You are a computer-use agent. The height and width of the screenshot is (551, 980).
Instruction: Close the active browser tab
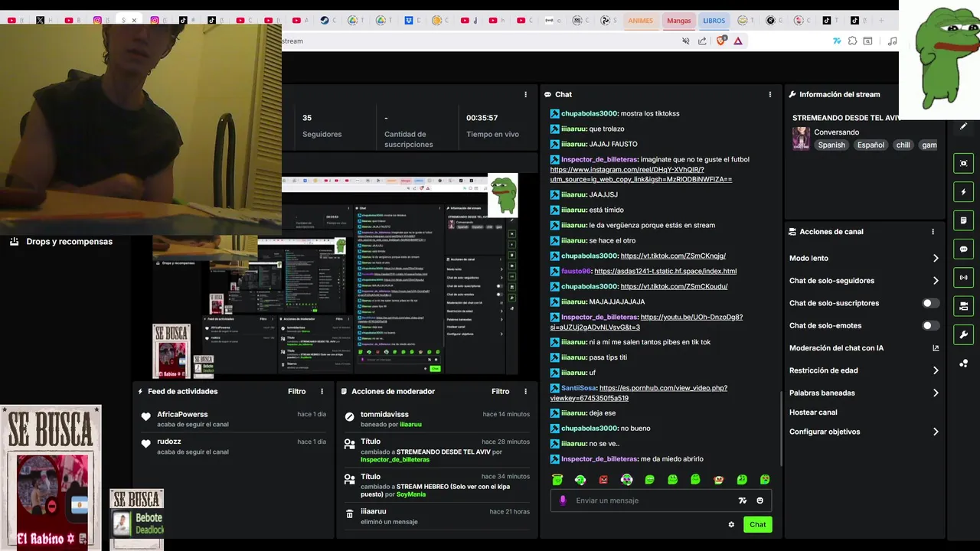coord(134,21)
